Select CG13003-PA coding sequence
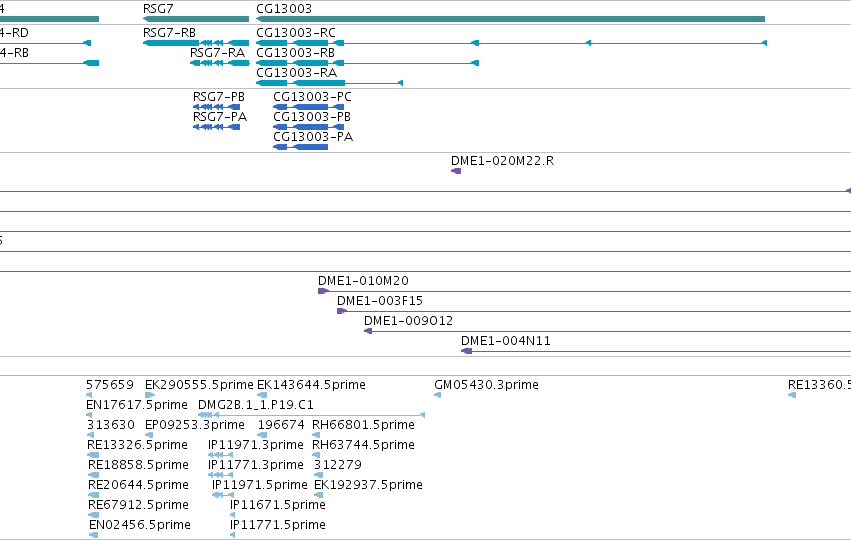851x540 pixels. coord(300,147)
